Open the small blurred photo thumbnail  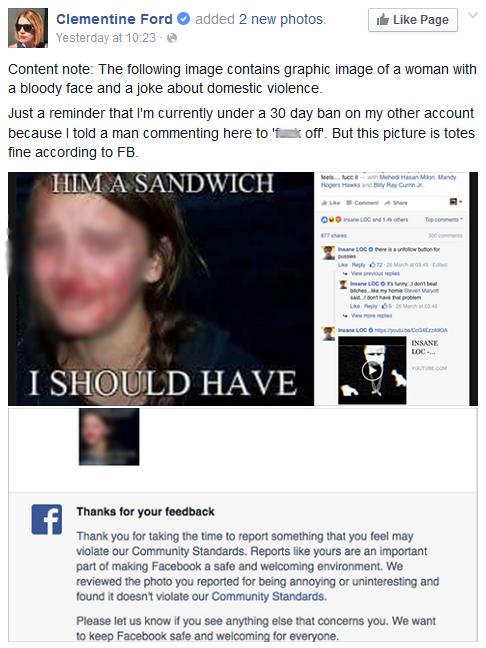(109, 437)
